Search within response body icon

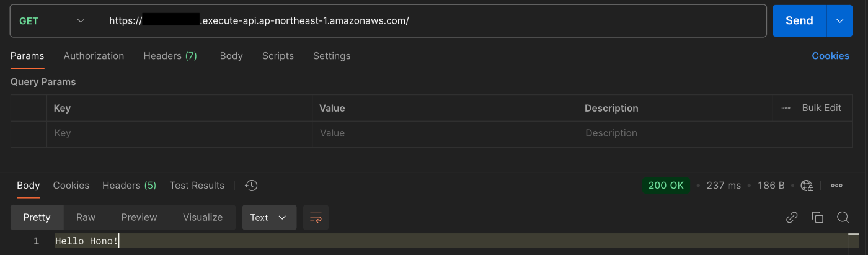(843, 218)
